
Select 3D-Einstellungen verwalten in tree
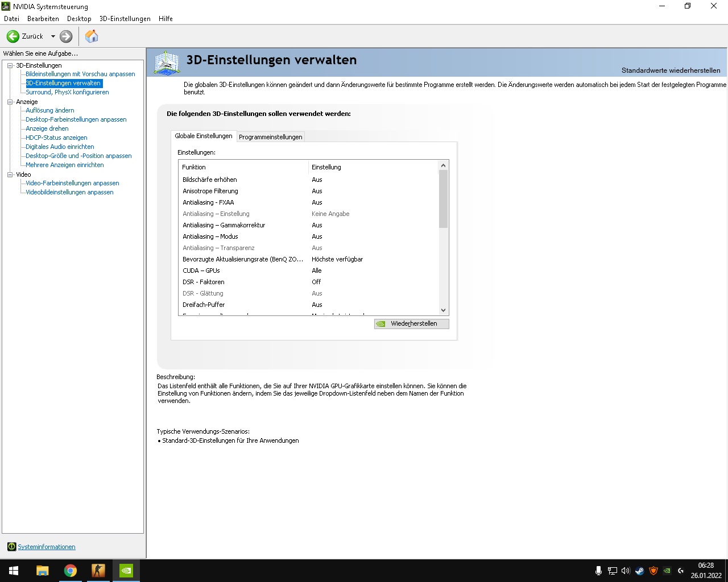(64, 83)
